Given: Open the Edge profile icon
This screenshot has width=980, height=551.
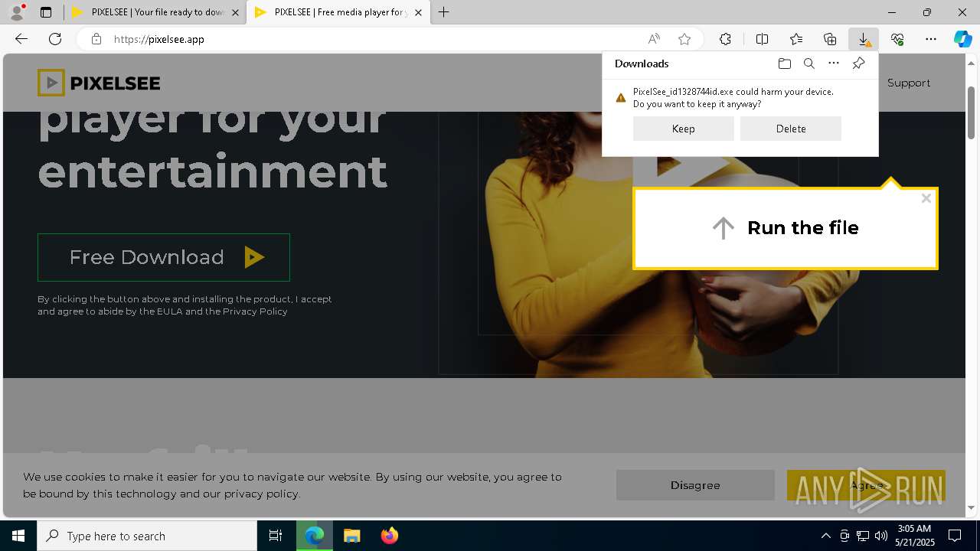Looking at the screenshot, I should (x=17, y=12).
